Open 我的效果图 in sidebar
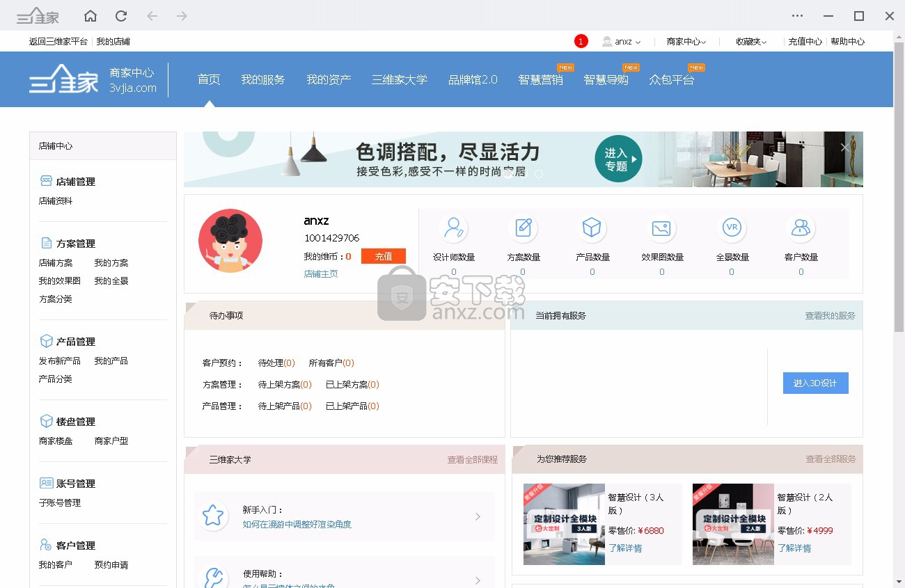 (x=60, y=281)
